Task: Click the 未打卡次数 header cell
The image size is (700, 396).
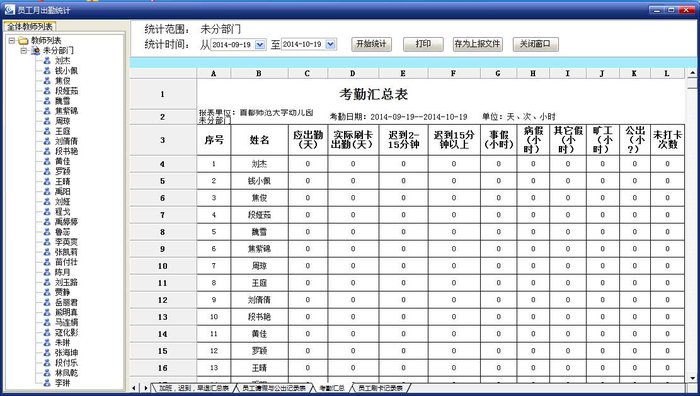Action: pyautogui.click(x=667, y=140)
